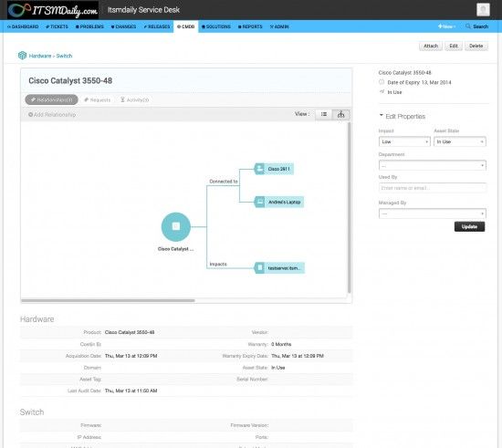Click the Edit button
The height and width of the screenshot is (448, 502).
[454, 47]
